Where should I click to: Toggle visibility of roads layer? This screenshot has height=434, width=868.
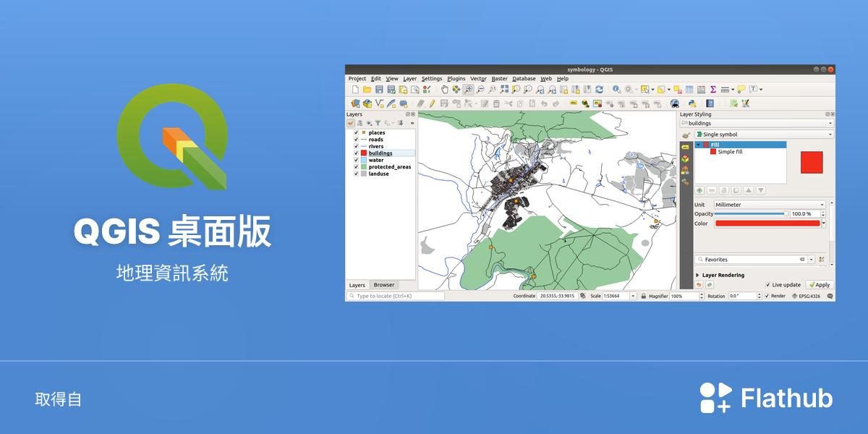pos(356,140)
